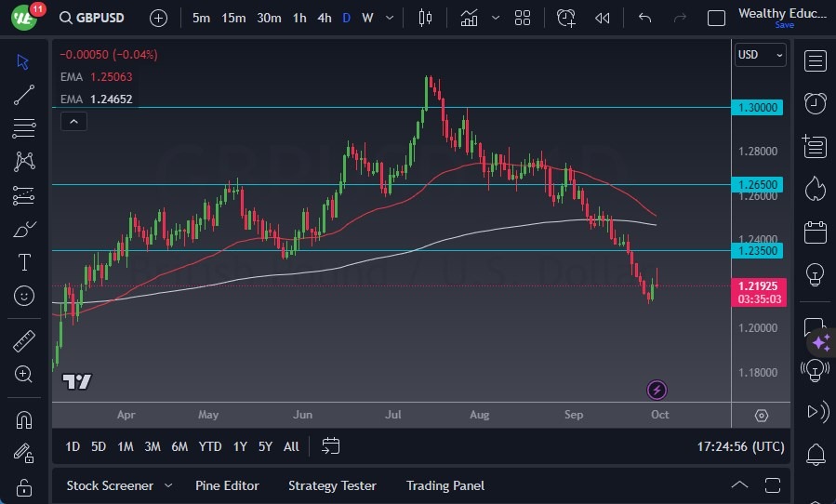836x504 pixels.
Task: Toggle magnet mode for drawings
Action: point(24,419)
